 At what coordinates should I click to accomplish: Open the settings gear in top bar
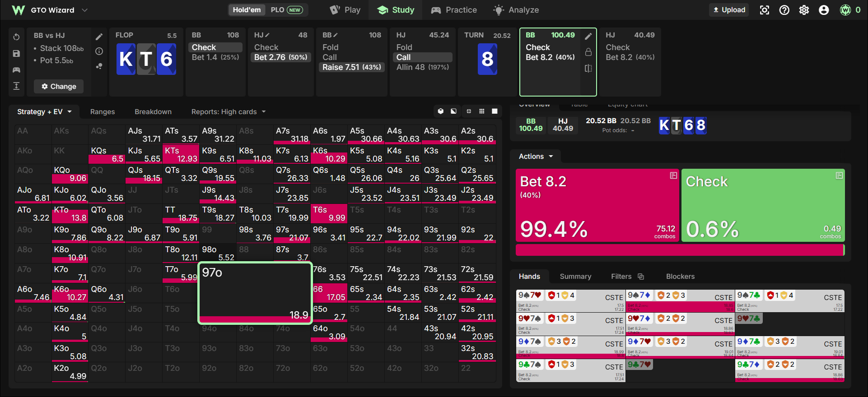[x=804, y=10]
